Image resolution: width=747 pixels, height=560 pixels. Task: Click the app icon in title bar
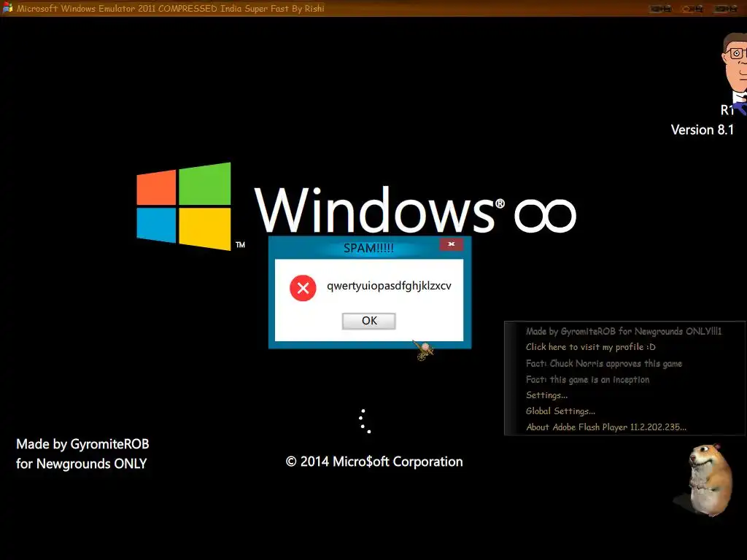(x=7, y=8)
